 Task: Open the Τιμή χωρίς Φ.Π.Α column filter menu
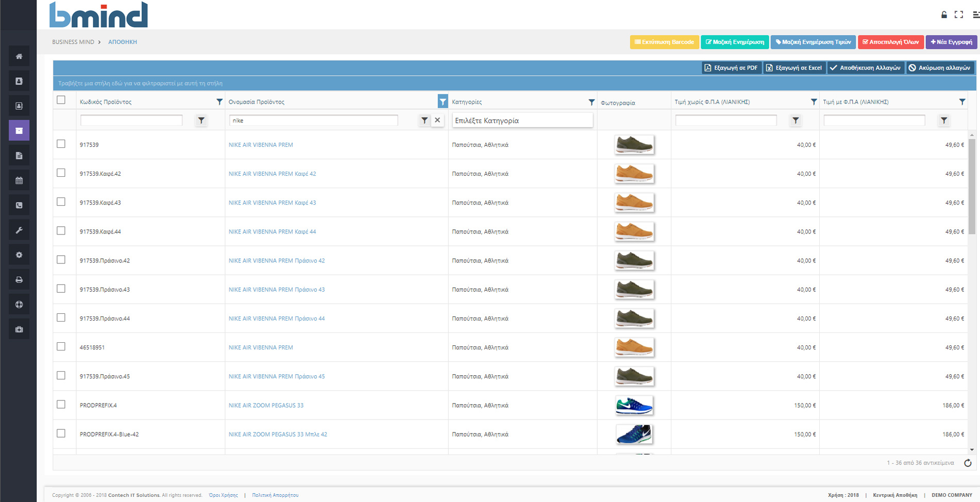[814, 102]
